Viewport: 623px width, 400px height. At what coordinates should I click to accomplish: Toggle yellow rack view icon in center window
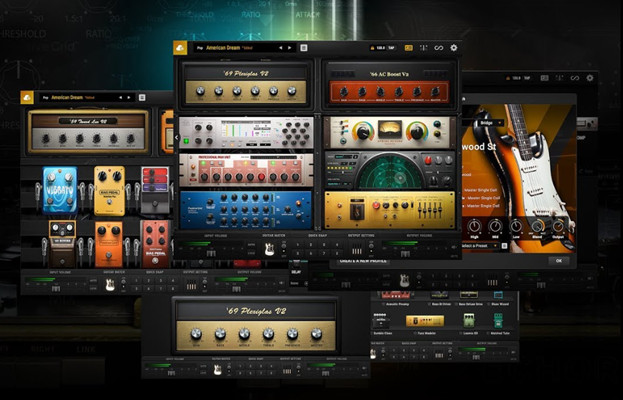click(x=408, y=48)
